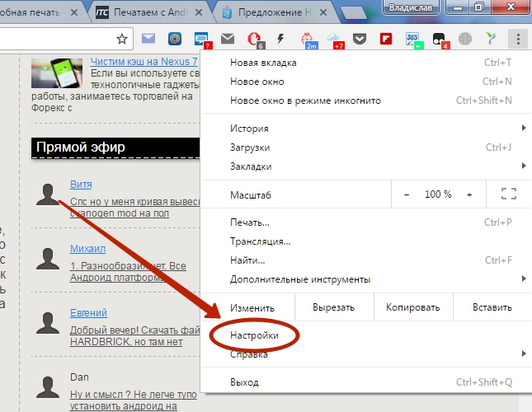The height and width of the screenshot is (412, 532).
Task: Open Настройки from the menu
Action: 366,335
